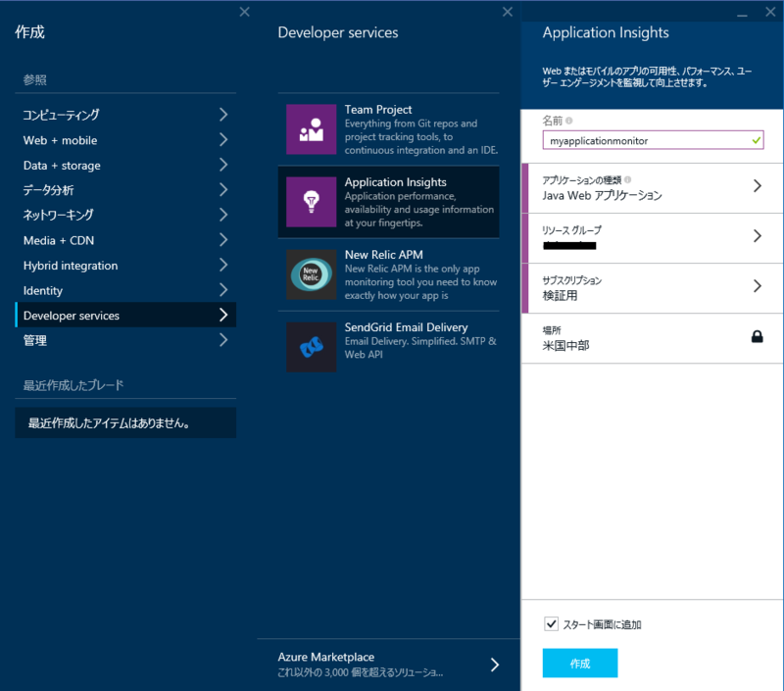Expand Identity chevron
Viewport: 784px width, 691px height.
pos(223,290)
